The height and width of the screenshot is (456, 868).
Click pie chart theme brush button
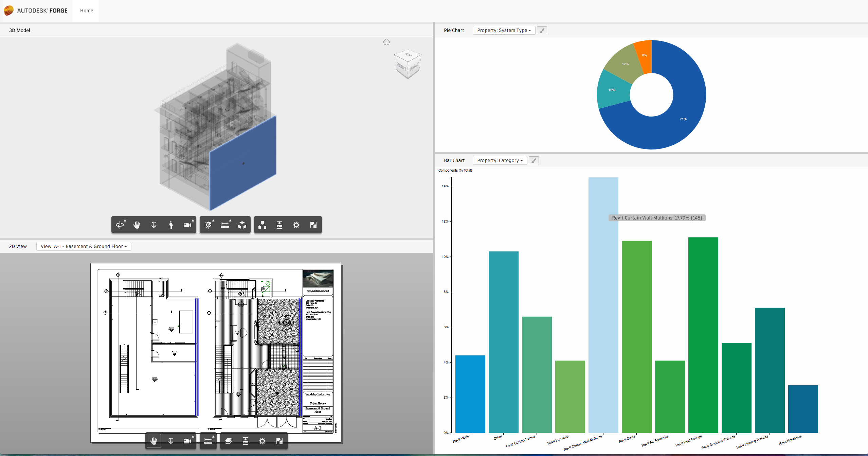[x=542, y=30]
